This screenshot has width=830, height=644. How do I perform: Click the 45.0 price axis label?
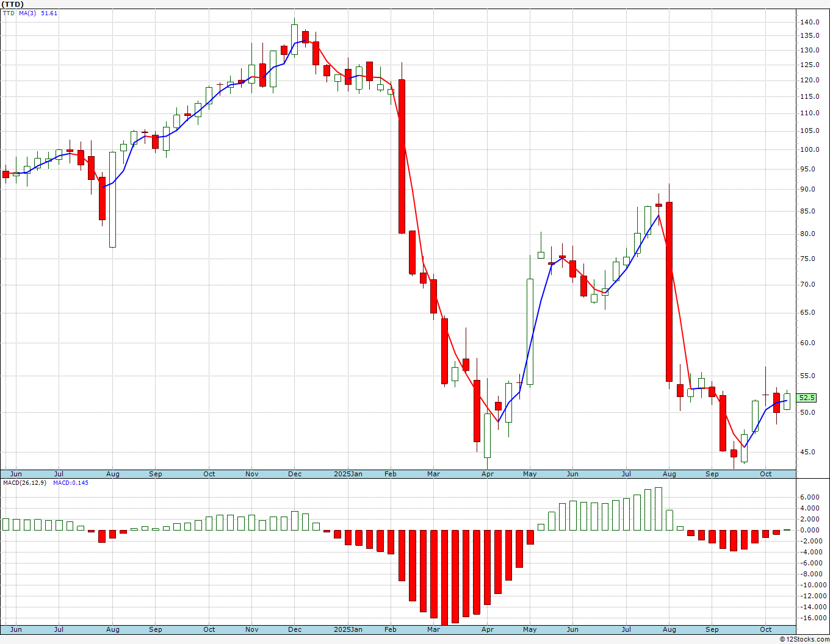click(808, 452)
